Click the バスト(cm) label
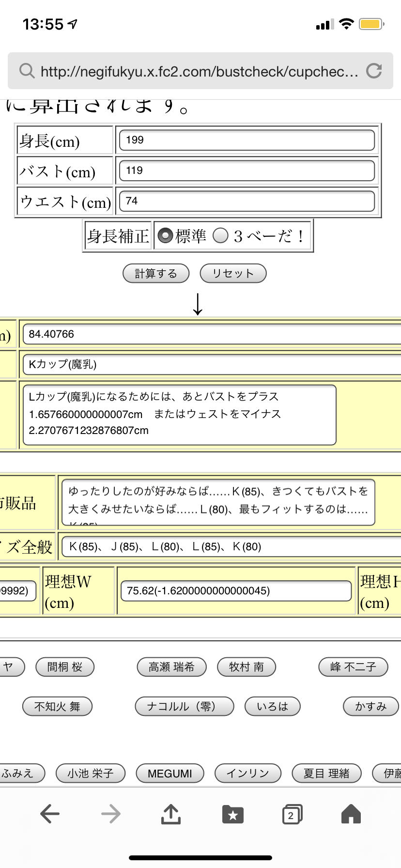 (x=57, y=171)
